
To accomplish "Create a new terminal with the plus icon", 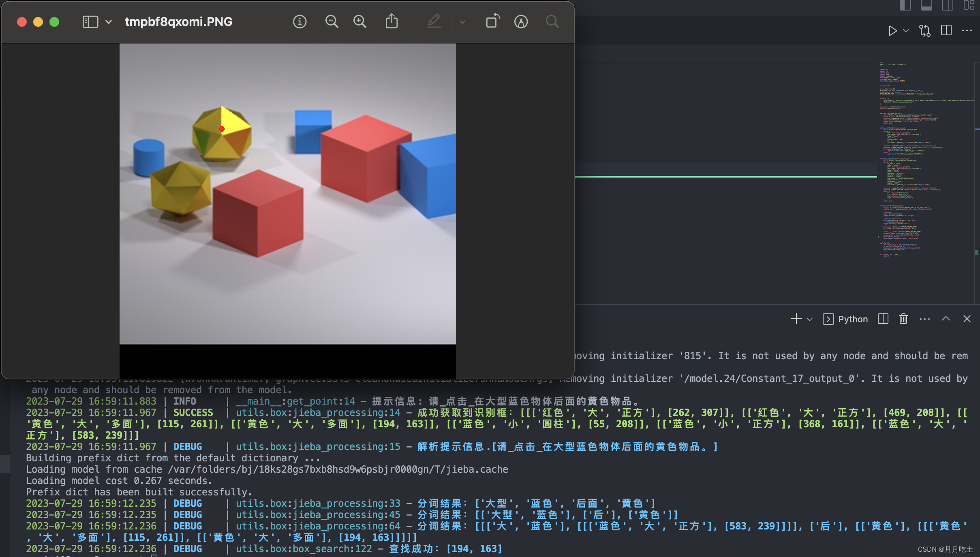I will [796, 319].
